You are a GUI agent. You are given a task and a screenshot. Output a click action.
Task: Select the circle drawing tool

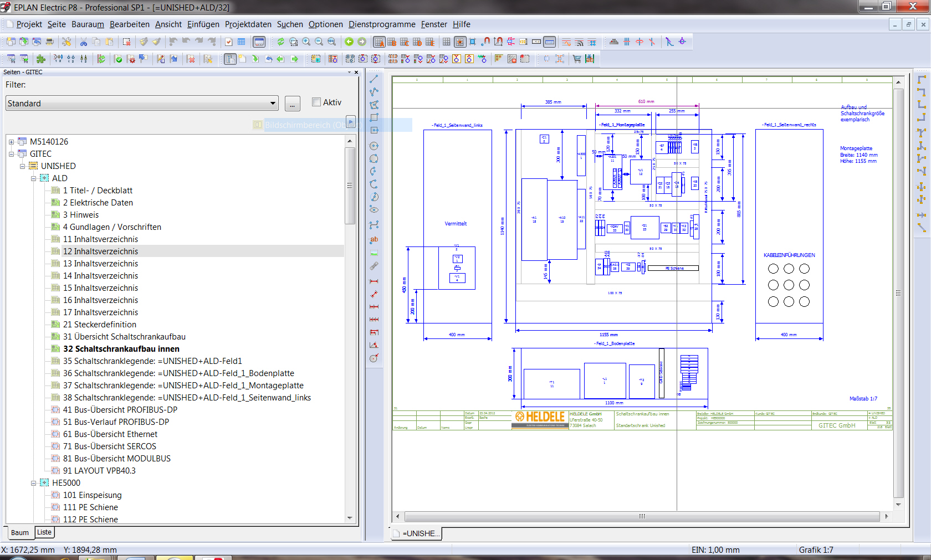374,146
